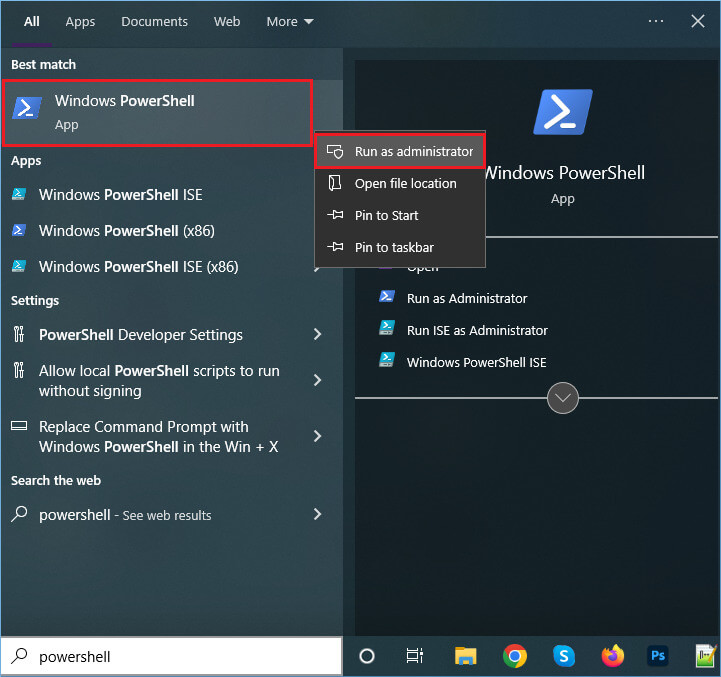Click Run ISE as Administrator in preview pane

point(477,331)
